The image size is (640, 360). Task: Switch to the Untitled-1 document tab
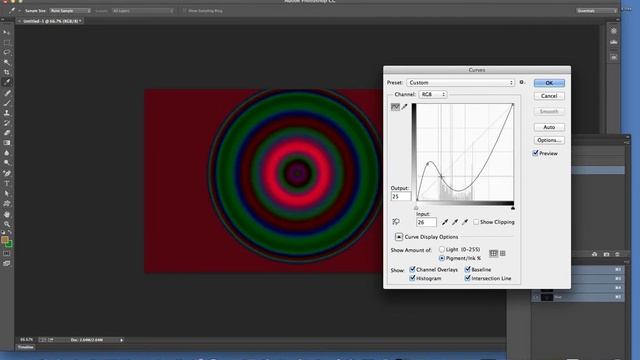(x=51, y=21)
